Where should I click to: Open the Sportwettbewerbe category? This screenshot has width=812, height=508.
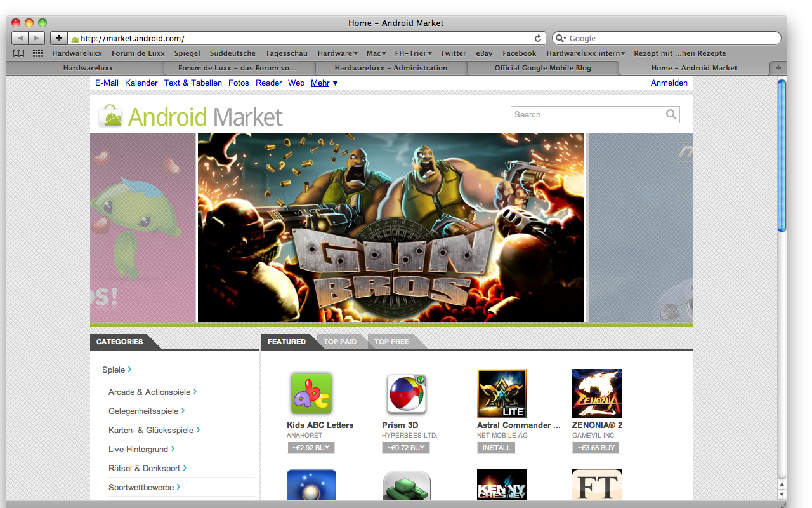[x=145, y=487]
